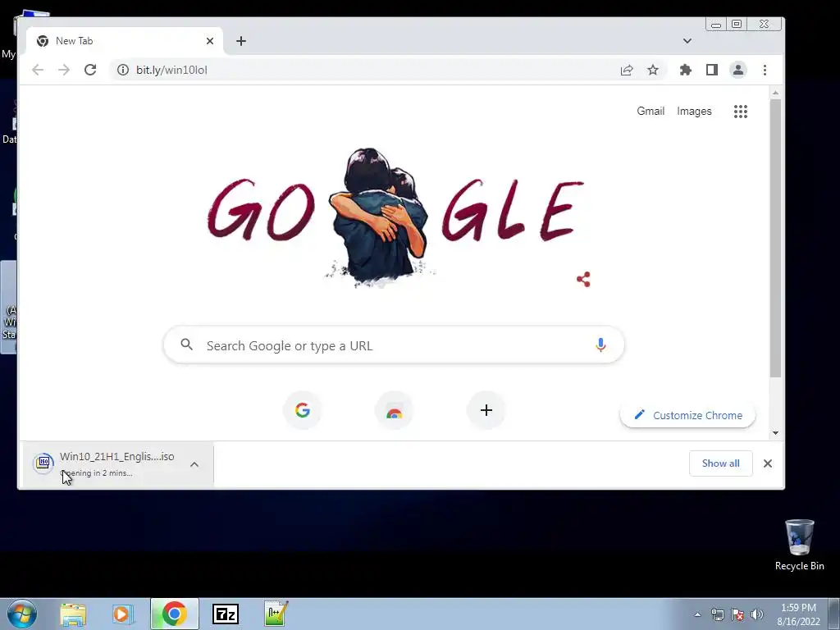The height and width of the screenshot is (630, 840).
Task: Open the Gmail link
Action: coord(651,111)
